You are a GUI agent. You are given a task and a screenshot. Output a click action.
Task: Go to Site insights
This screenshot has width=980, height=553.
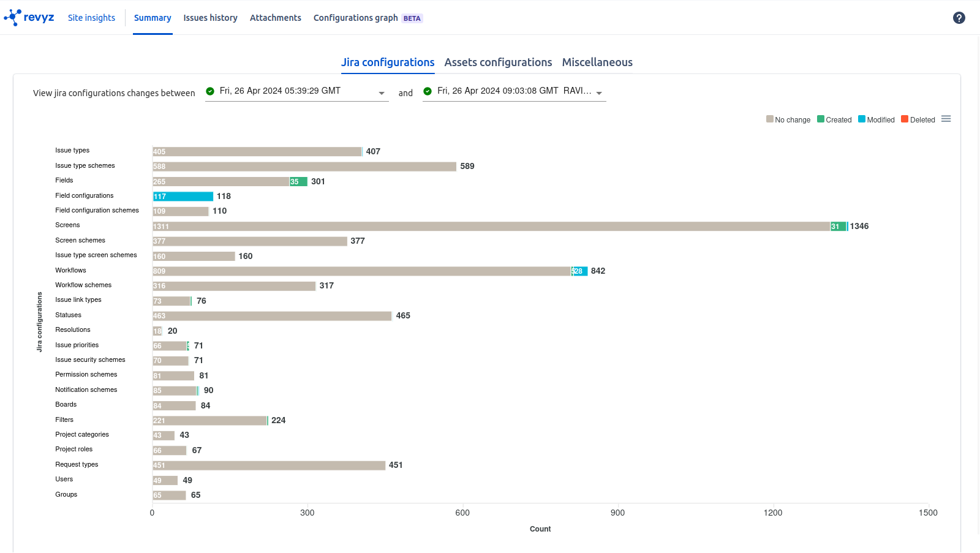pyautogui.click(x=91, y=18)
